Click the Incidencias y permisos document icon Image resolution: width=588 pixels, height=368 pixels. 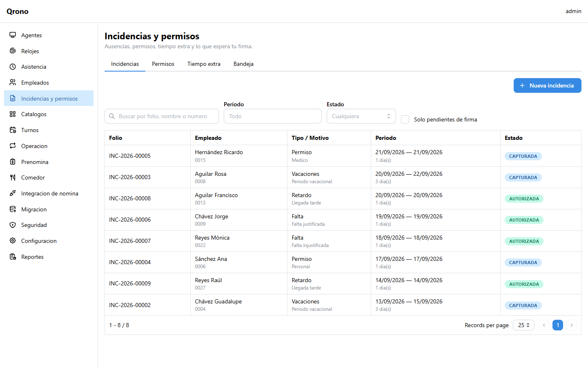tap(13, 99)
